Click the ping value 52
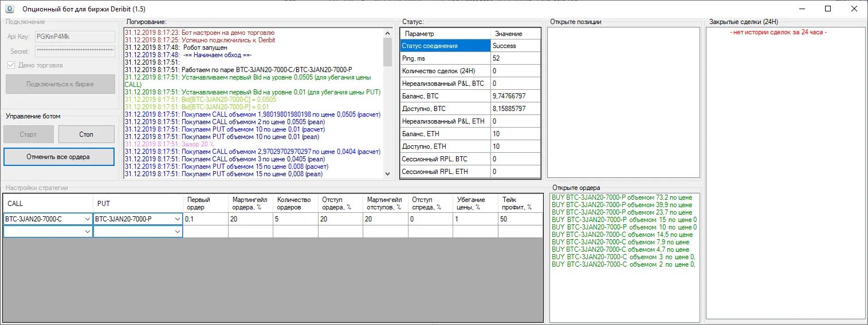This screenshot has width=868, height=325. pyautogui.click(x=515, y=58)
